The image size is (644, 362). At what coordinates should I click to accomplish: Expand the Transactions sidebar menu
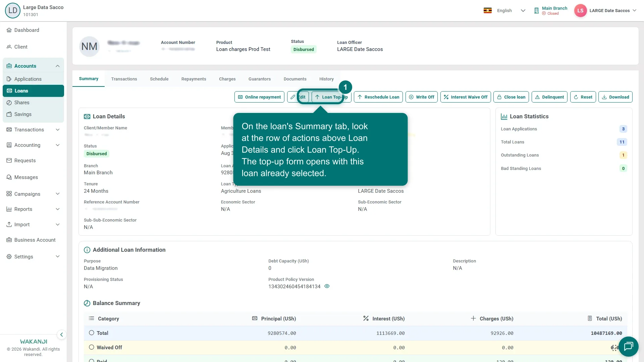point(58,130)
